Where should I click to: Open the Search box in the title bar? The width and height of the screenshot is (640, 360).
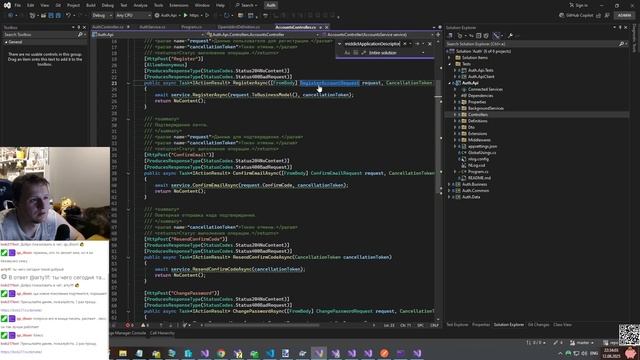(x=247, y=5)
